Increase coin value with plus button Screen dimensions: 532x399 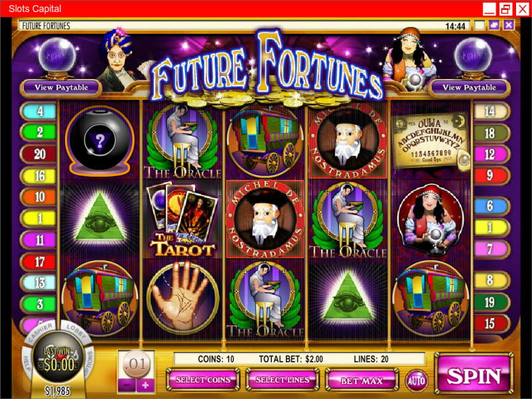(145, 386)
